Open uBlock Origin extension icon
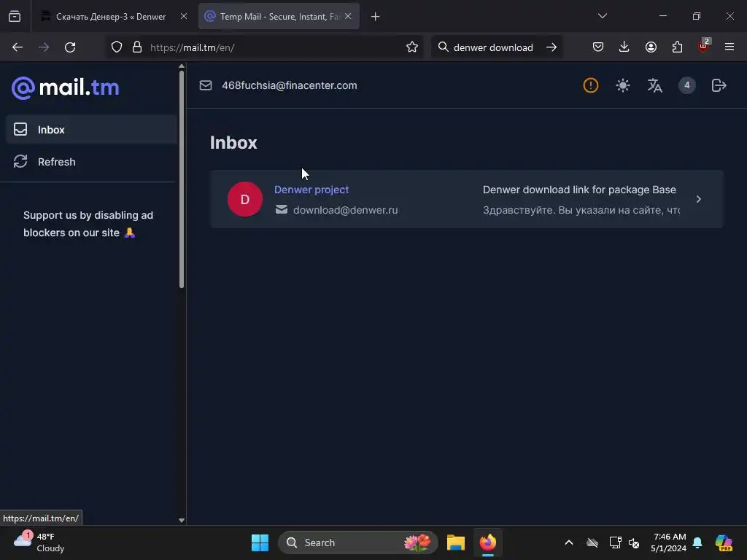The height and width of the screenshot is (560, 747). [703, 46]
